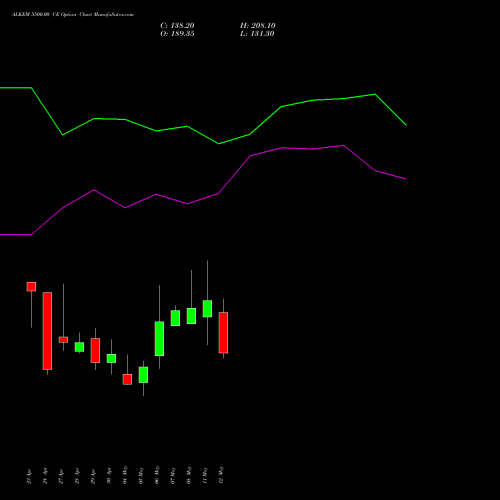This screenshot has height=500, width=500.
Task: Click the 12 May date axis label
Action: [221, 475]
